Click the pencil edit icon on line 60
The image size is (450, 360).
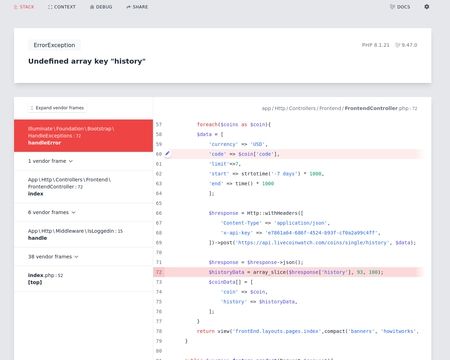pos(167,153)
